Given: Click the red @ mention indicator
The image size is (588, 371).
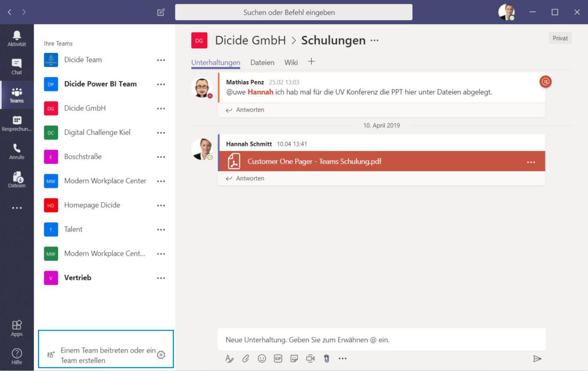Looking at the screenshot, I should coord(546,82).
